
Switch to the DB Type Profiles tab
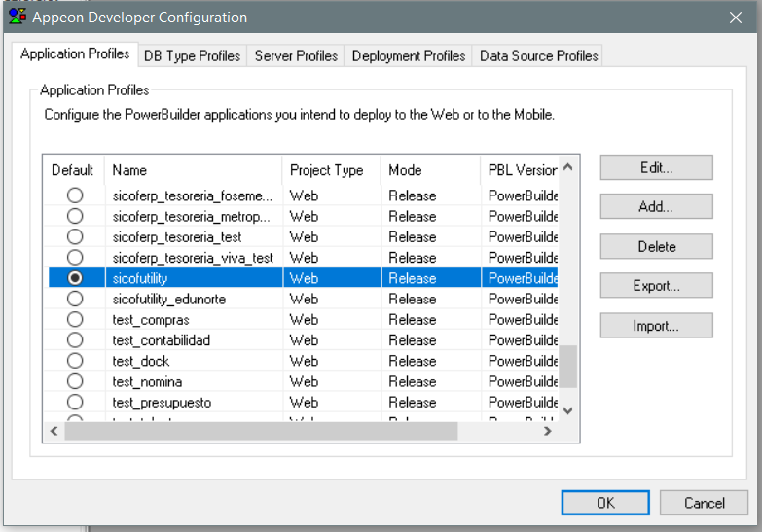(192, 56)
